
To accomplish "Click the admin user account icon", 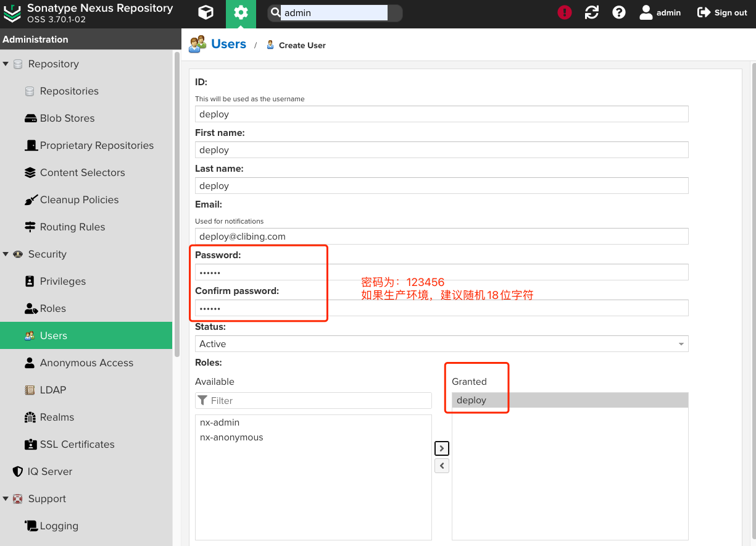I will [646, 12].
